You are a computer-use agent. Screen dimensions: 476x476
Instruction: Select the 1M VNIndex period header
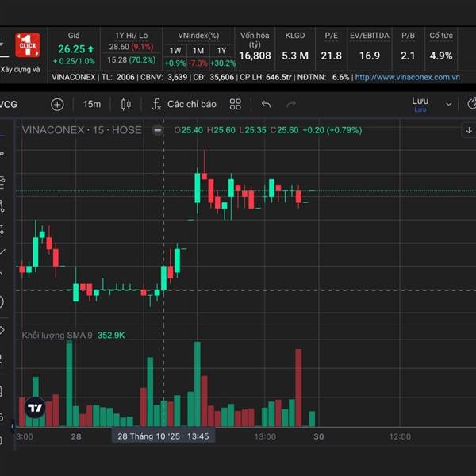(x=198, y=51)
